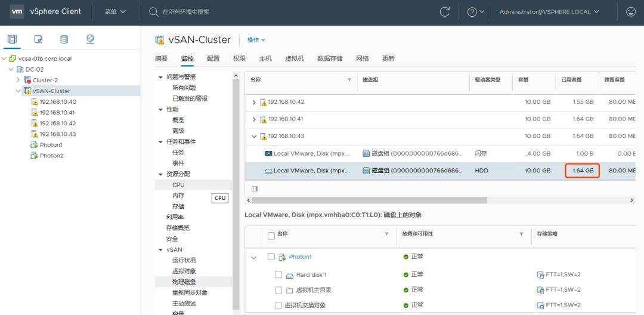
Task: Collapse DC-02 datacenter in the tree
Action: (11, 69)
